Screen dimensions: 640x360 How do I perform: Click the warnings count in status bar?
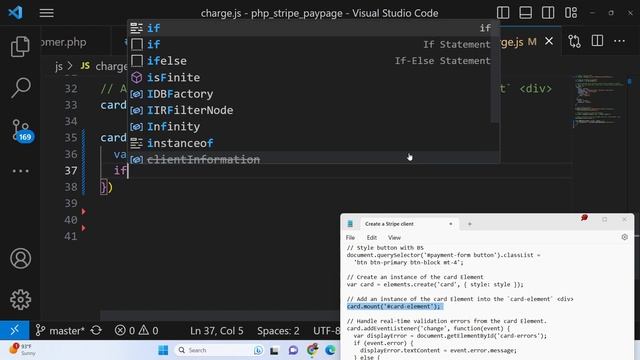(148, 330)
